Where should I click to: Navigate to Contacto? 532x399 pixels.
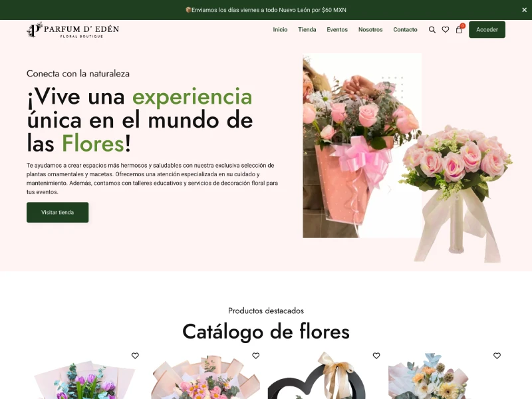pyautogui.click(x=405, y=30)
